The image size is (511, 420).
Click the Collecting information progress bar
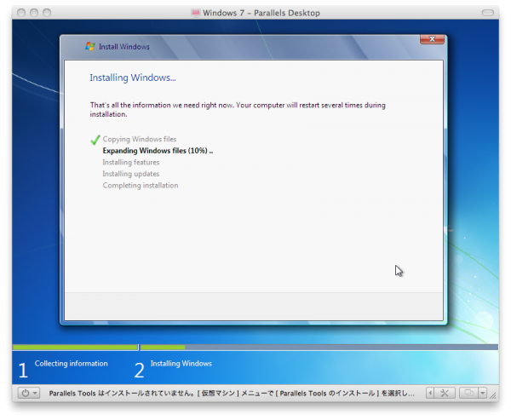click(x=75, y=348)
